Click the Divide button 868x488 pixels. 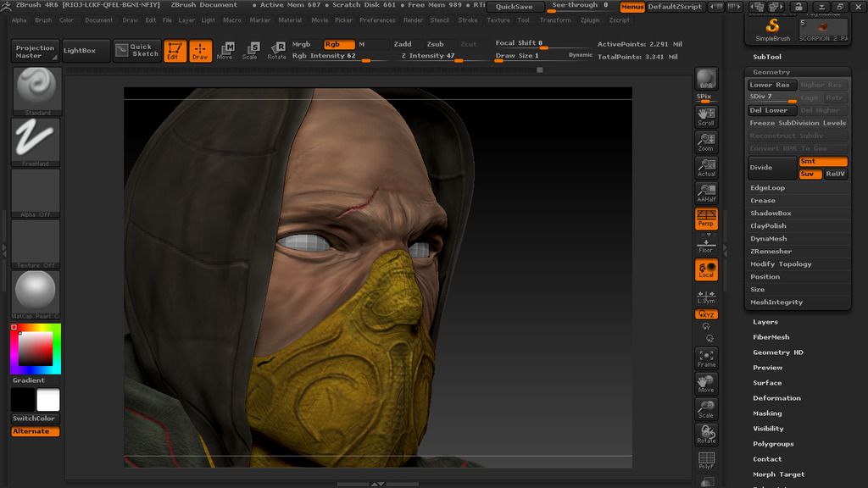click(772, 168)
